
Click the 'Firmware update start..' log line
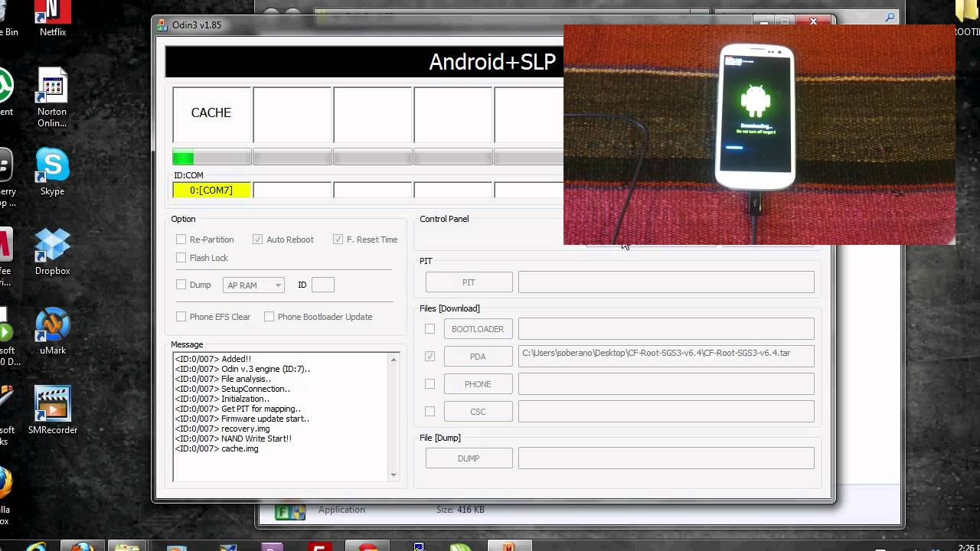[242, 419]
